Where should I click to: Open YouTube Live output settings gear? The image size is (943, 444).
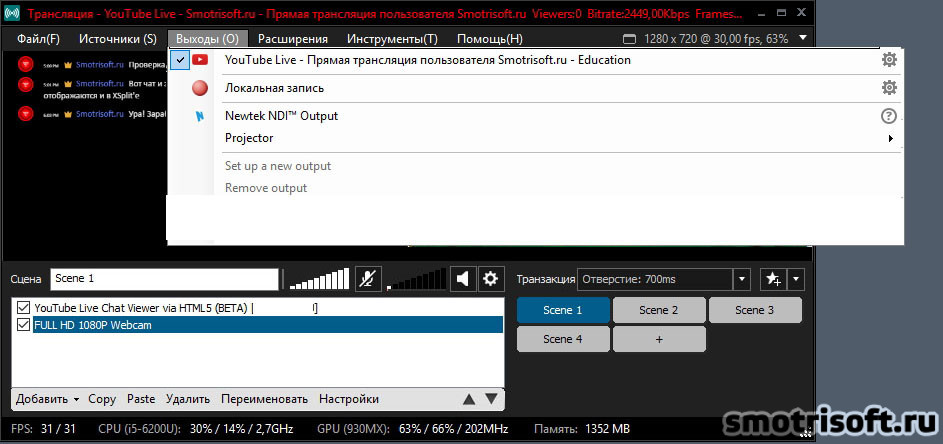(889, 60)
